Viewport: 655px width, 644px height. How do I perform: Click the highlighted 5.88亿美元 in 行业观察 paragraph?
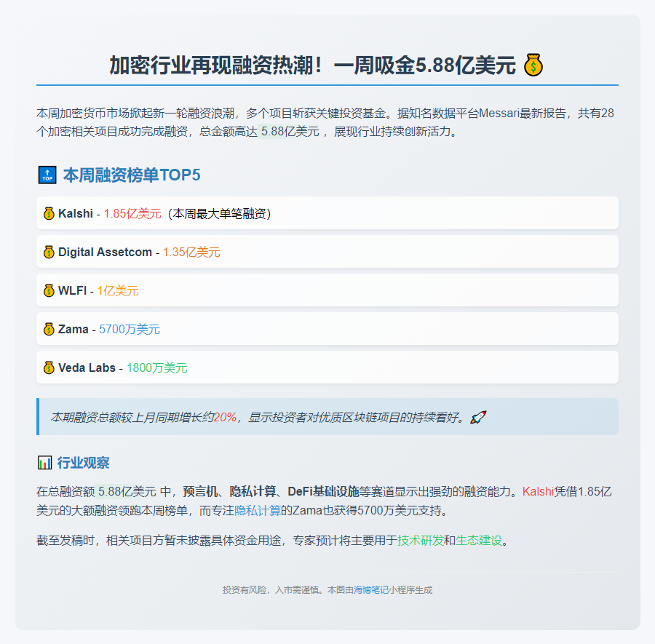pos(127,492)
